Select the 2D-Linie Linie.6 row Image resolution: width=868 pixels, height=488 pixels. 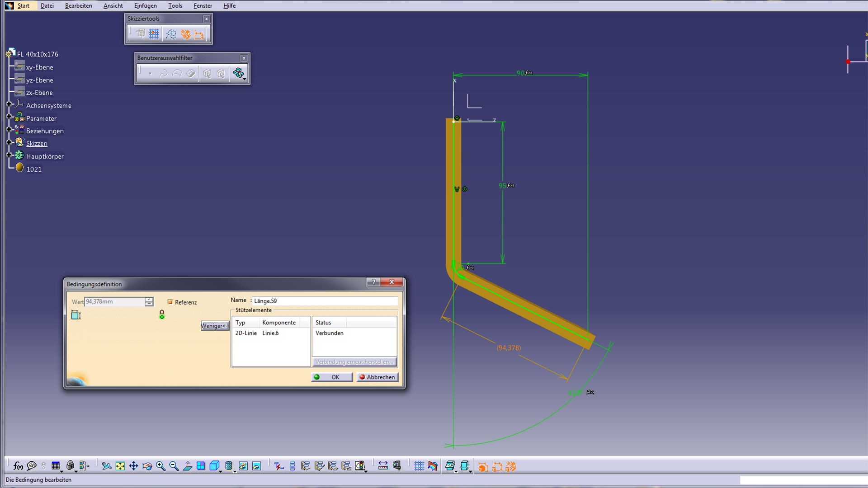pyautogui.click(x=271, y=333)
